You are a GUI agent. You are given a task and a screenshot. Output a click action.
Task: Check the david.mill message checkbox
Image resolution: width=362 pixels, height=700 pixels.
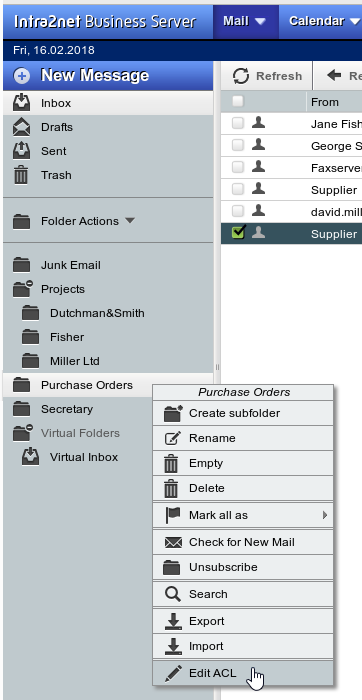click(238, 211)
